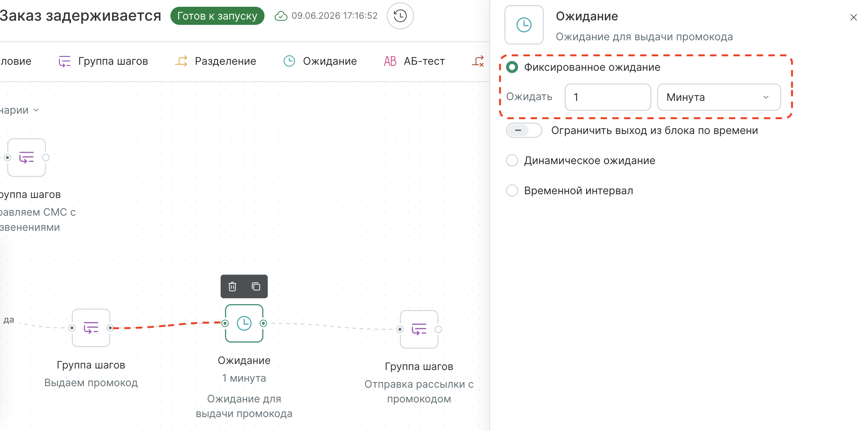Open the Минута time unit dropdown
The width and height of the screenshot is (868, 431).
(719, 97)
